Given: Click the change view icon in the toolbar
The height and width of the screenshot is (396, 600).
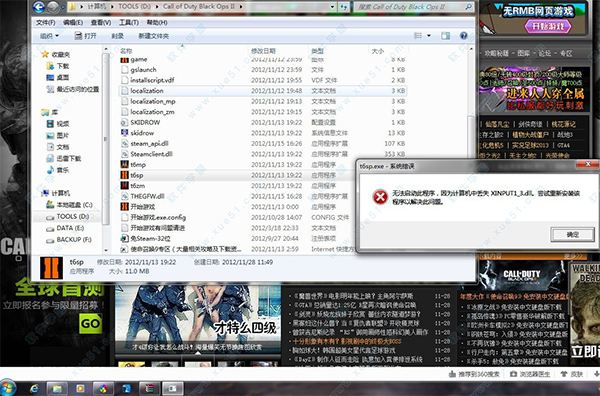Looking at the screenshot, I should pos(418,36).
